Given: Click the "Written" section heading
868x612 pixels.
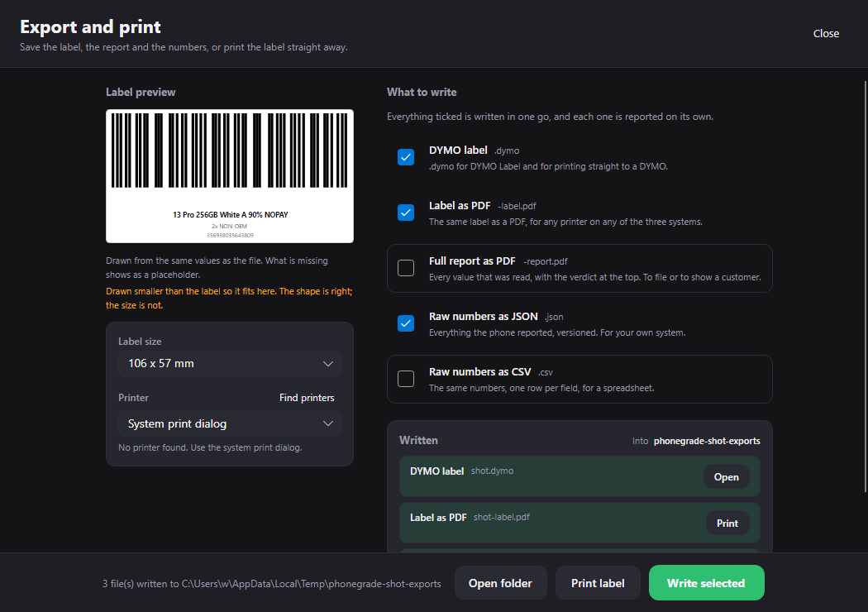Looking at the screenshot, I should [418, 440].
